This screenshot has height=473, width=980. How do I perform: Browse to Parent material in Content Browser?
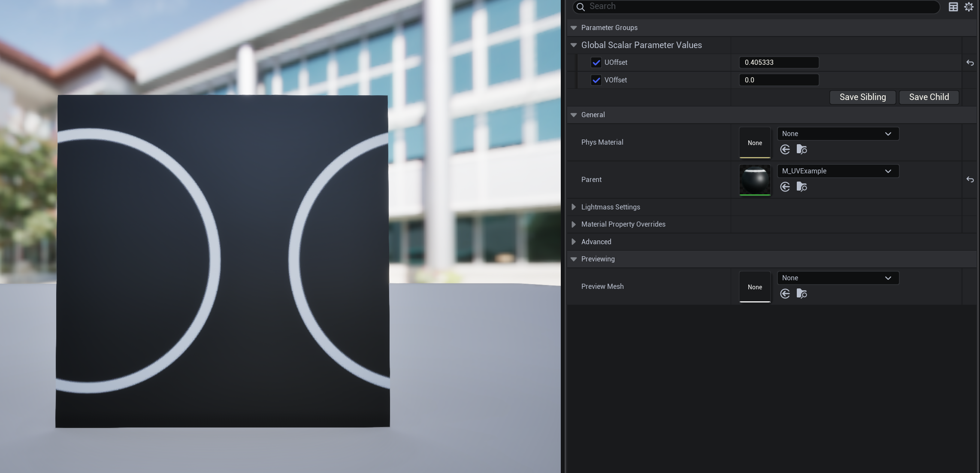tap(802, 187)
